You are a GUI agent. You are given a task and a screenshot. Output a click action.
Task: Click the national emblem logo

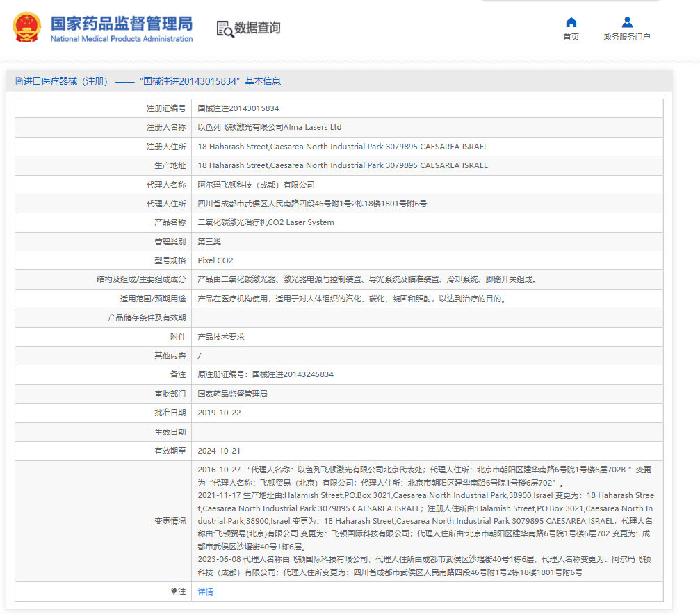pos(27,27)
